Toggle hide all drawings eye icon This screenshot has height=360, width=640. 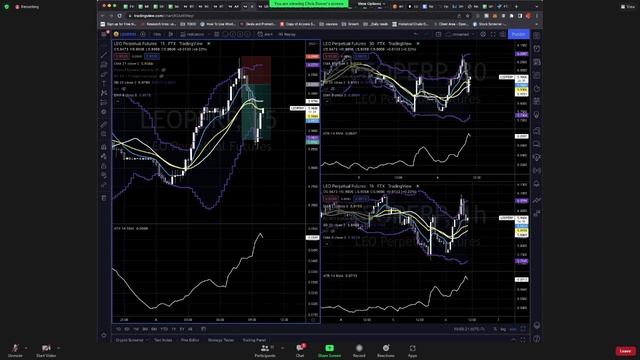coord(104,176)
